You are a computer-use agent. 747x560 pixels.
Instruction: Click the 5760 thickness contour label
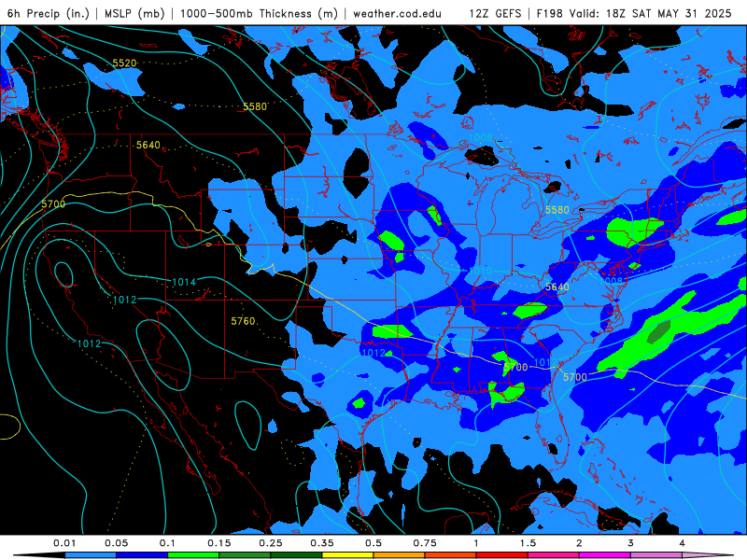243,321
